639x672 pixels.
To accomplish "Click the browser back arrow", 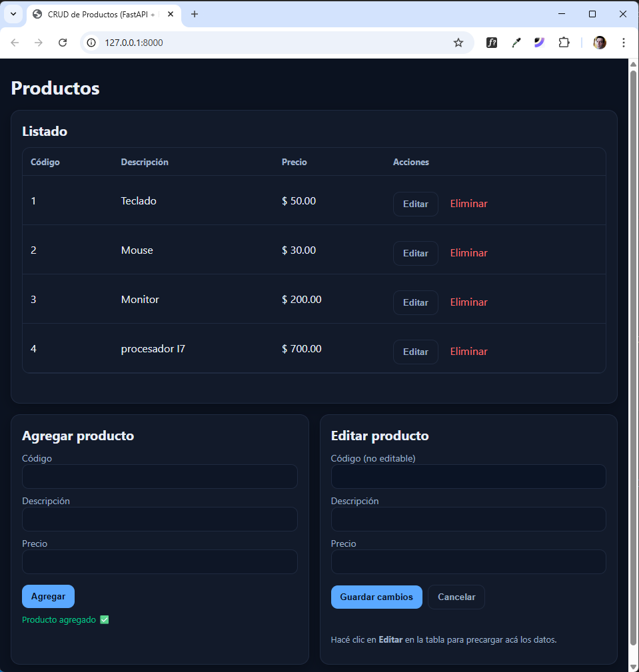I will click(15, 43).
